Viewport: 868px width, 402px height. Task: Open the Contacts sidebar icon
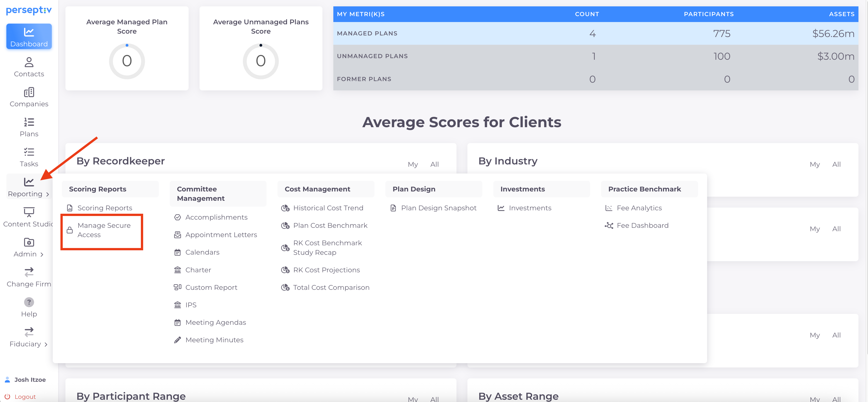(29, 62)
